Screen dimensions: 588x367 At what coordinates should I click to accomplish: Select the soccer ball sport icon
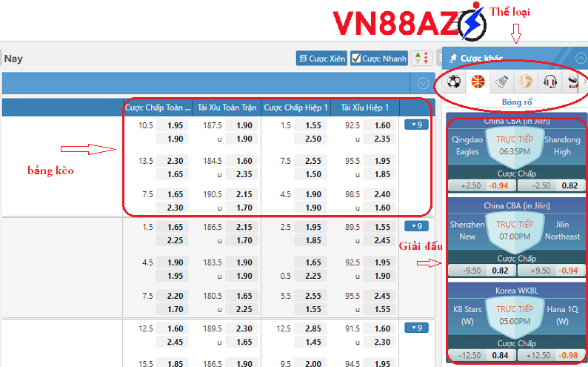pos(454,82)
